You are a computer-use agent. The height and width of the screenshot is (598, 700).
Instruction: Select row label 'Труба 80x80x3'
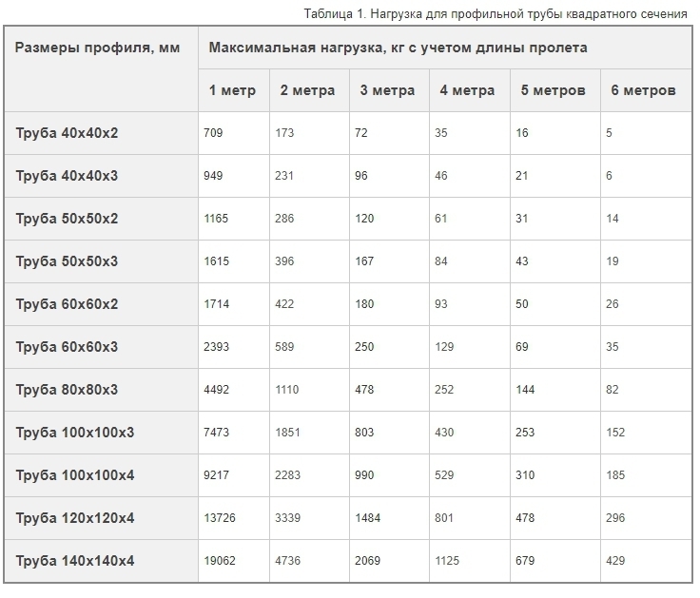tap(68, 390)
